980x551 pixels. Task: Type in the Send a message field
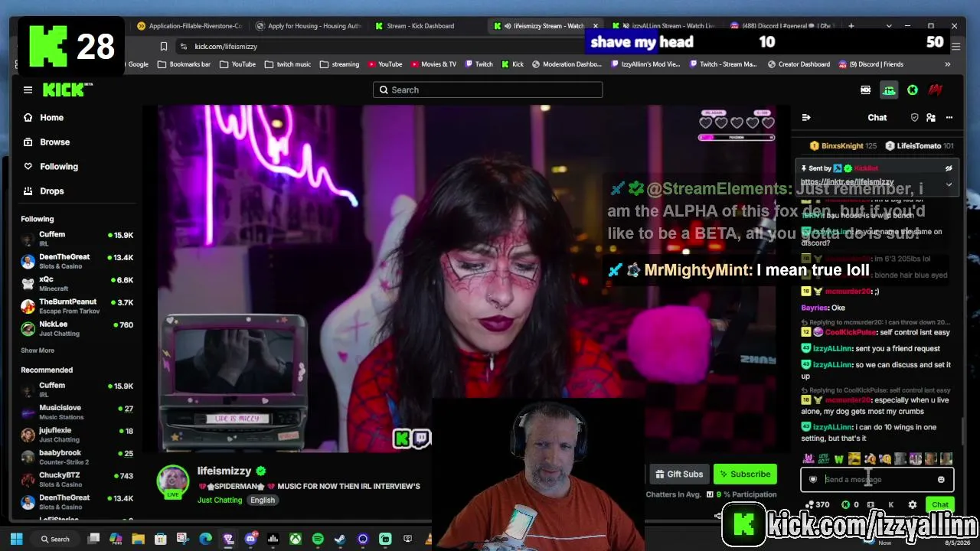click(x=877, y=480)
